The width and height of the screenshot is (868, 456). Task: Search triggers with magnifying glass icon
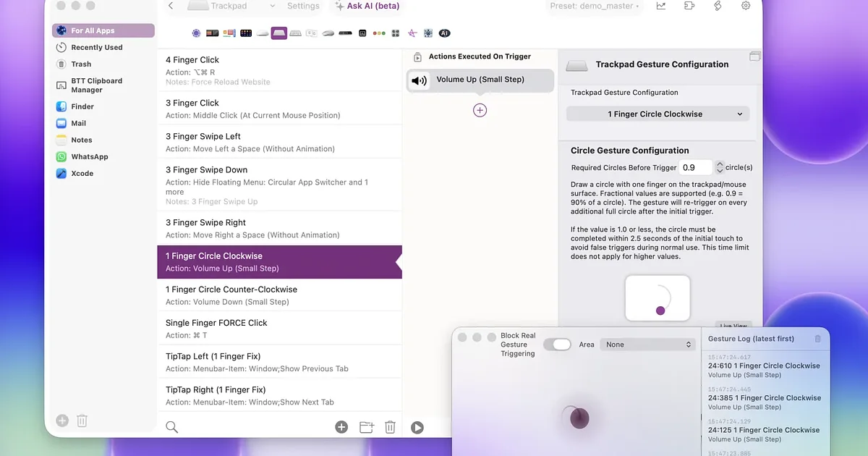(172, 427)
